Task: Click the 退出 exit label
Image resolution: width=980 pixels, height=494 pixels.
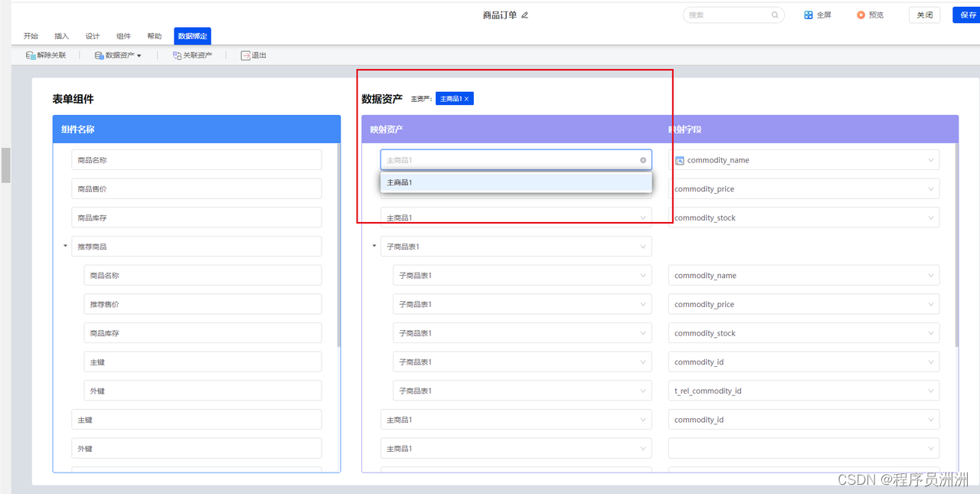Action: [259, 55]
